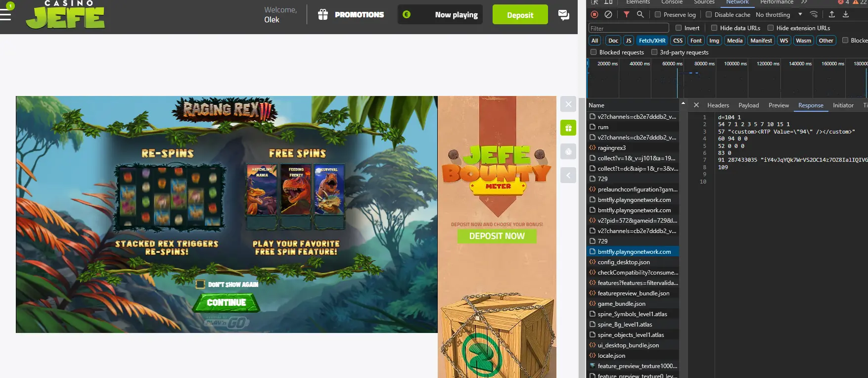868x378 pixels.
Task: Click the euro coin icon in Now playing
Action: click(407, 14)
